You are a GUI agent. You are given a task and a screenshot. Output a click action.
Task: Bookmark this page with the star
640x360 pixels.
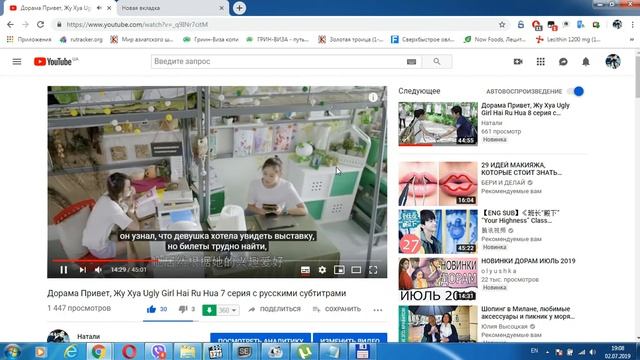click(x=502, y=24)
